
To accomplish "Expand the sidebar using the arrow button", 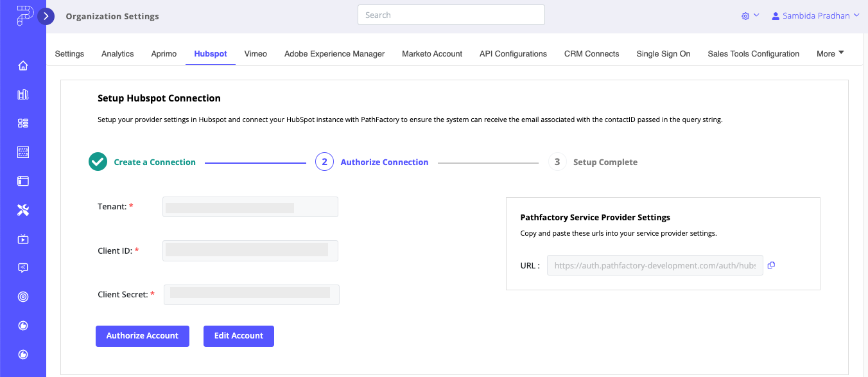I will [46, 16].
